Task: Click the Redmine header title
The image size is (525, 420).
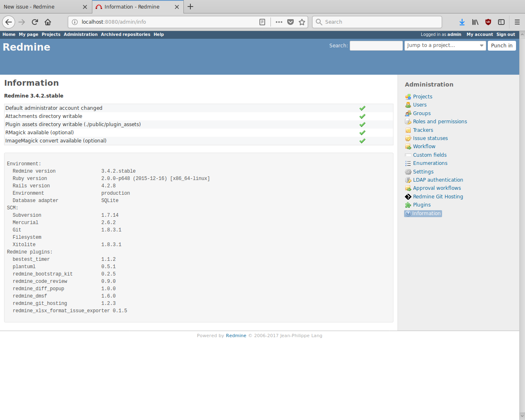Action: click(x=27, y=47)
